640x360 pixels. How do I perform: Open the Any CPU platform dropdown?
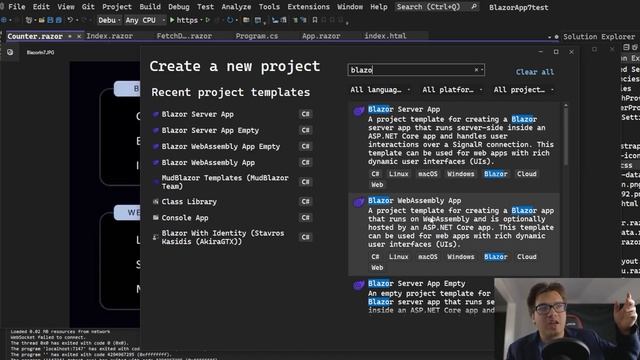coord(144,20)
